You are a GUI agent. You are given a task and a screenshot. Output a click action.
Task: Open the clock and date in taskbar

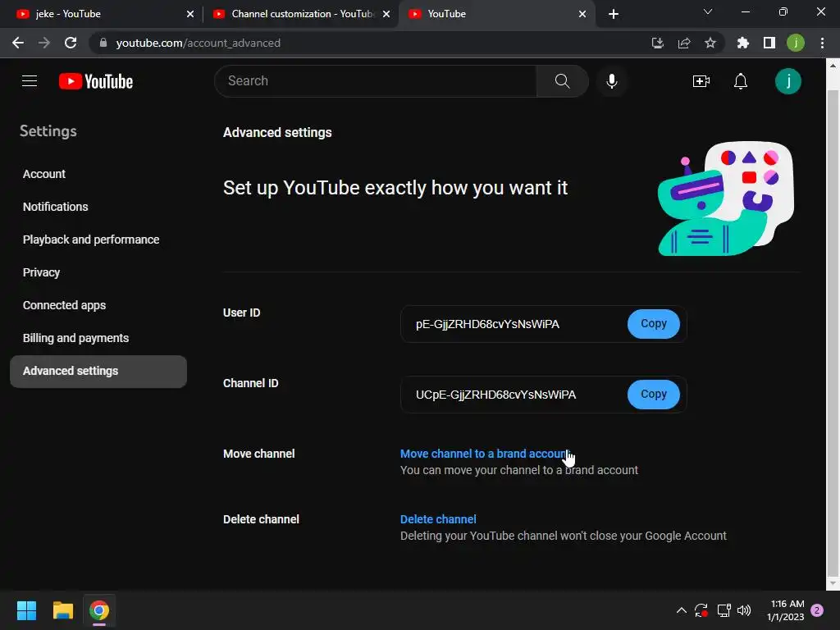click(x=786, y=610)
